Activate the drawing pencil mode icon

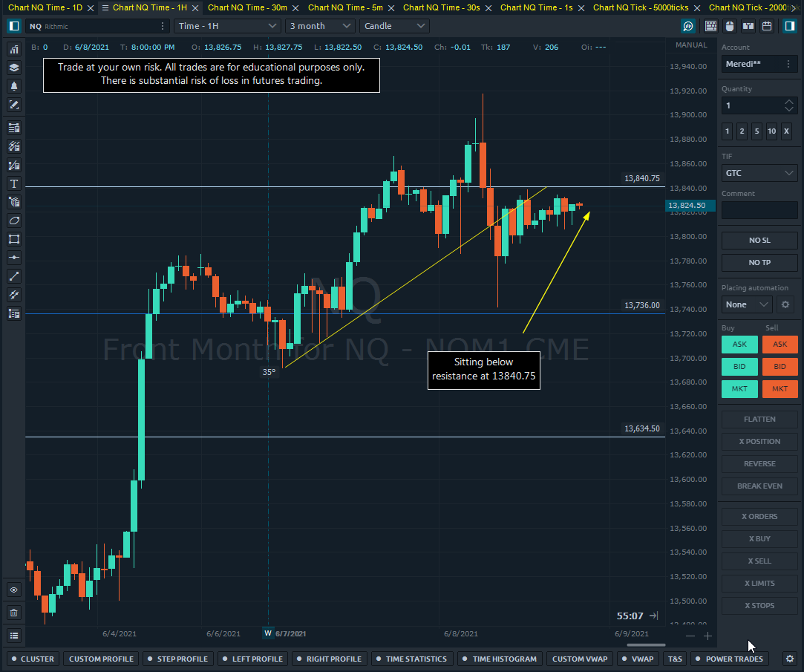[x=14, y=105]
